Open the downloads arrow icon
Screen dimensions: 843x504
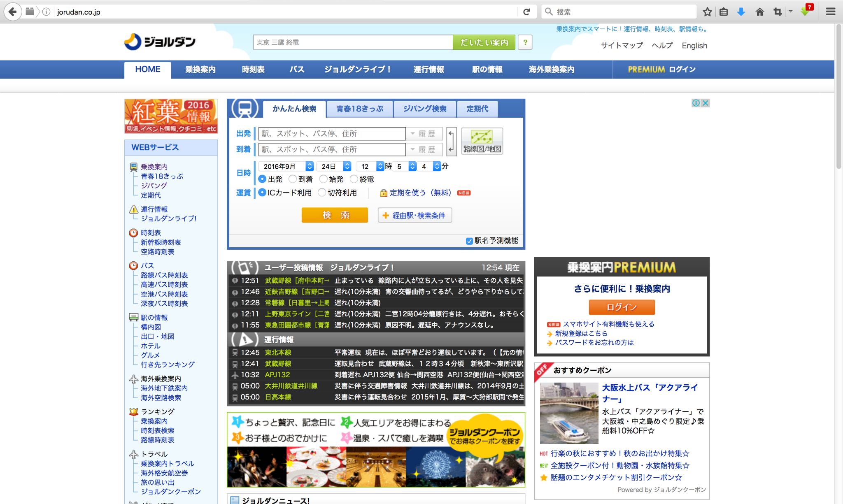click(x=741, y=12)
